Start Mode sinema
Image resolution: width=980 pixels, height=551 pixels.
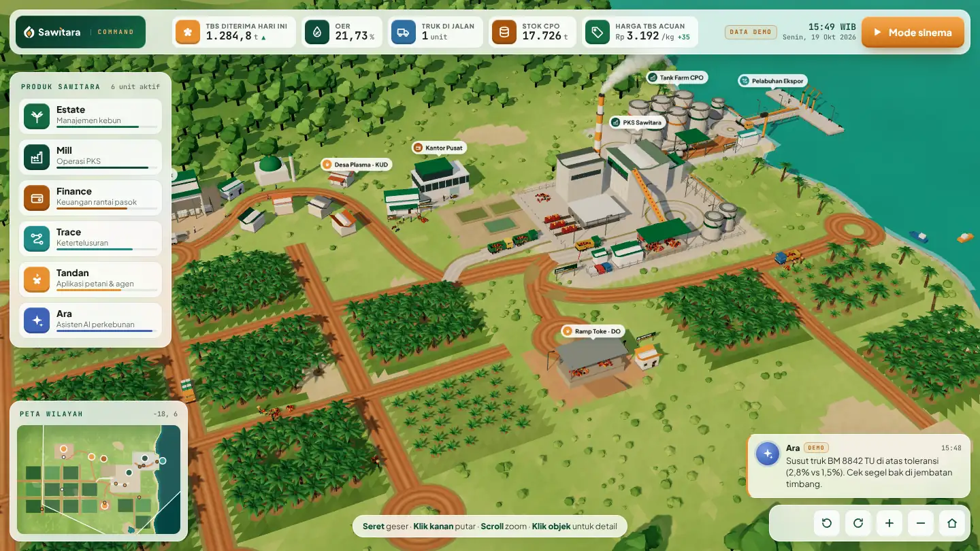[x=913, y=32]
